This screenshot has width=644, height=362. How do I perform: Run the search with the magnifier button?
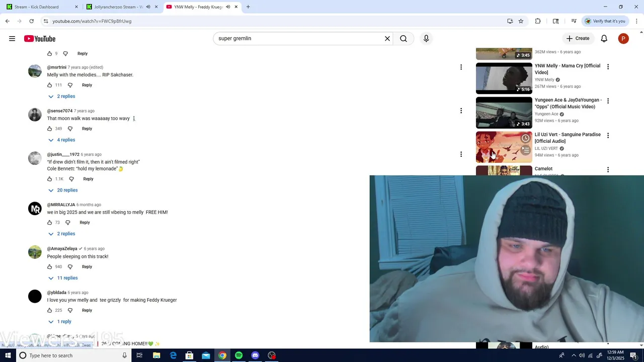pyautogui.click(x=404, y=38)
